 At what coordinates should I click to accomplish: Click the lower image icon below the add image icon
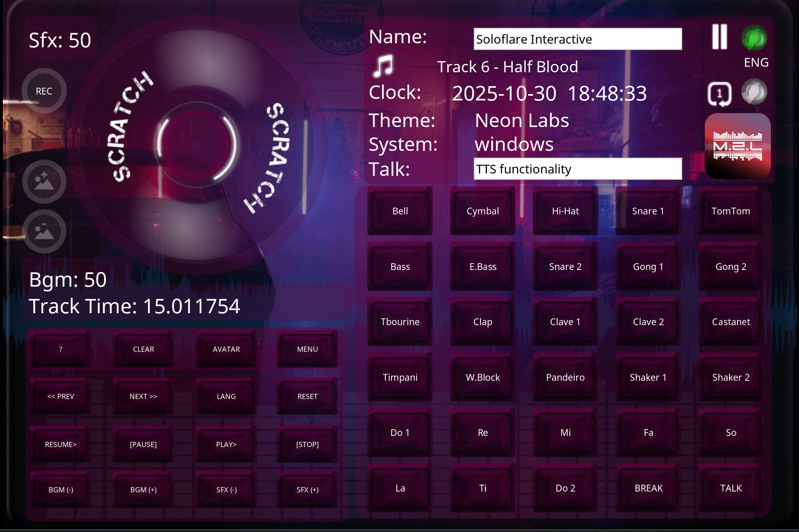pyautogui.click(x=44, y=231)
